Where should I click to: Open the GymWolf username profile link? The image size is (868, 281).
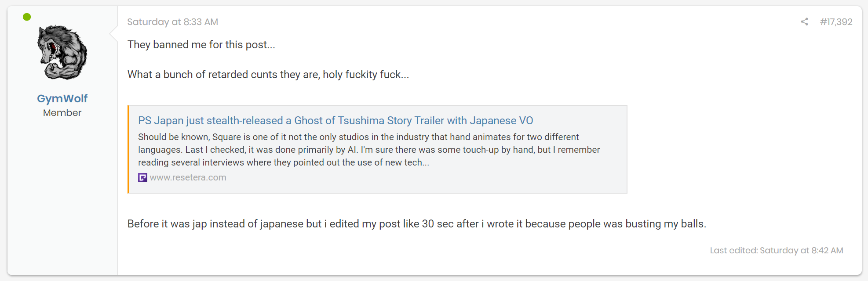coord(62,98)
